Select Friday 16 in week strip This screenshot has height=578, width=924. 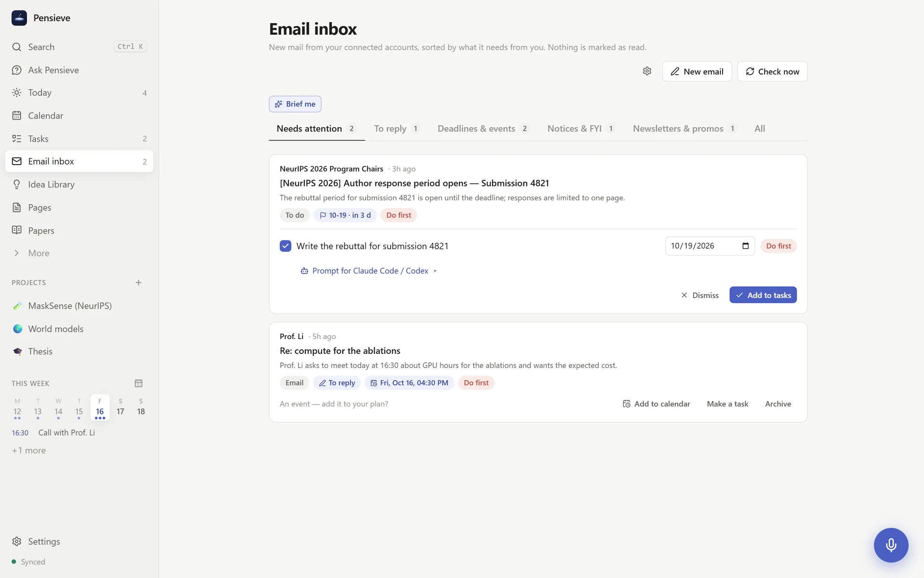[x=100, y=408]
